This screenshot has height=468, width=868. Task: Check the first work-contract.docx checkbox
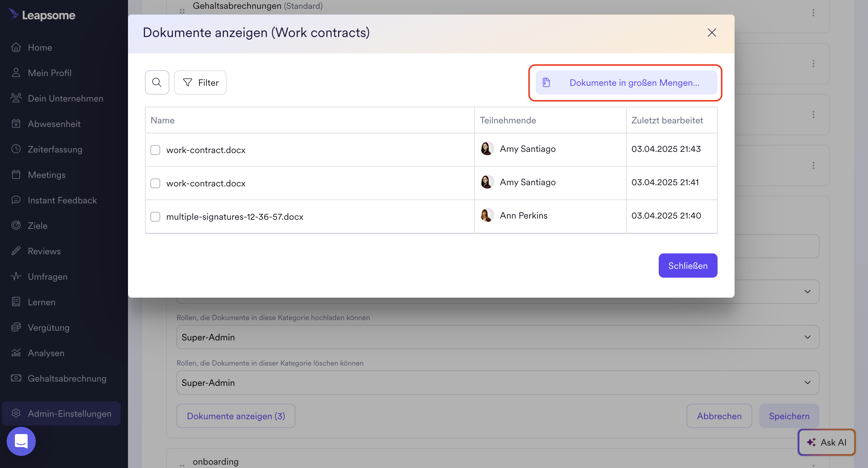pyautogui.click(x=155, y=150)
